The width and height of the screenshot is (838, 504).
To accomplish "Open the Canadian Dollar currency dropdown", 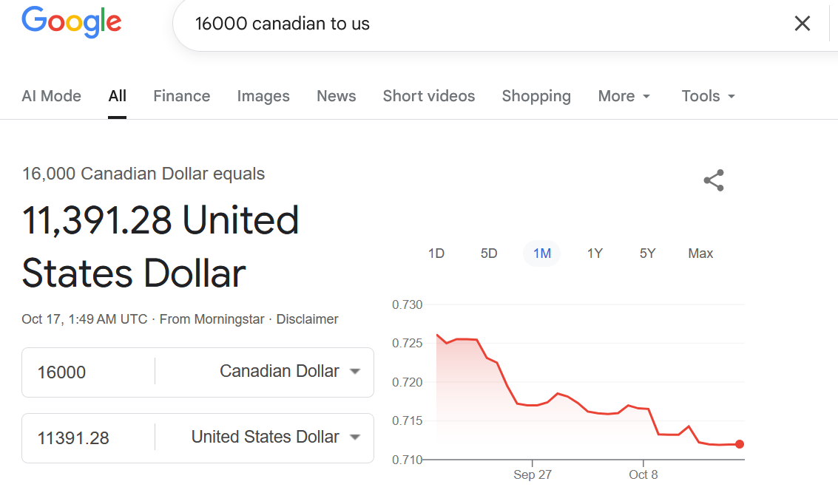I will click(x=289, y=371).
